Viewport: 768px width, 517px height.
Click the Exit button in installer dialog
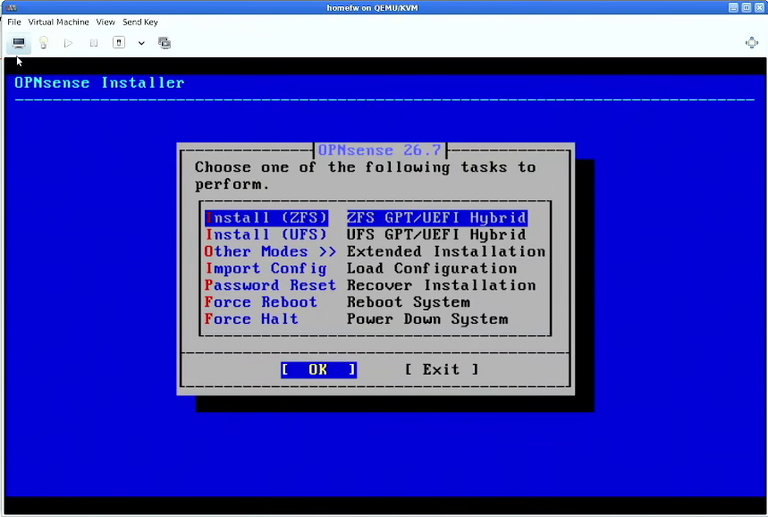pyautogui.click(x=441, y=370)
